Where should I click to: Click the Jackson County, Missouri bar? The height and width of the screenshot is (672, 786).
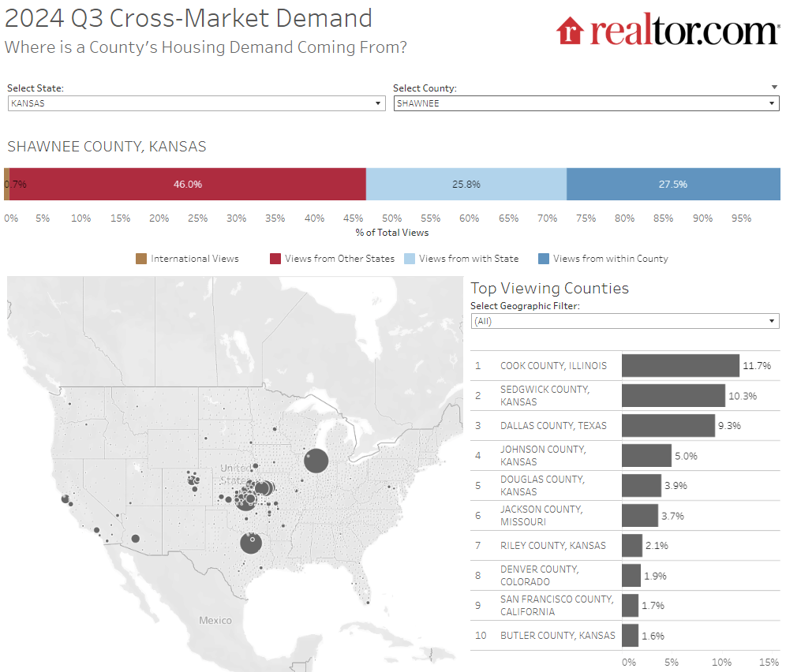click(x=640, y=516)
